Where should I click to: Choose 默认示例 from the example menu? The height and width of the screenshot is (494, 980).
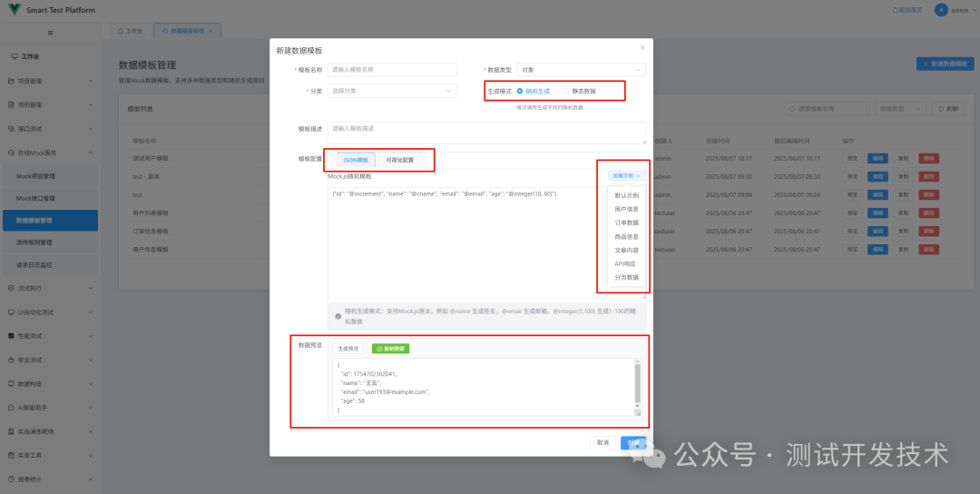[x=627, y=195]
